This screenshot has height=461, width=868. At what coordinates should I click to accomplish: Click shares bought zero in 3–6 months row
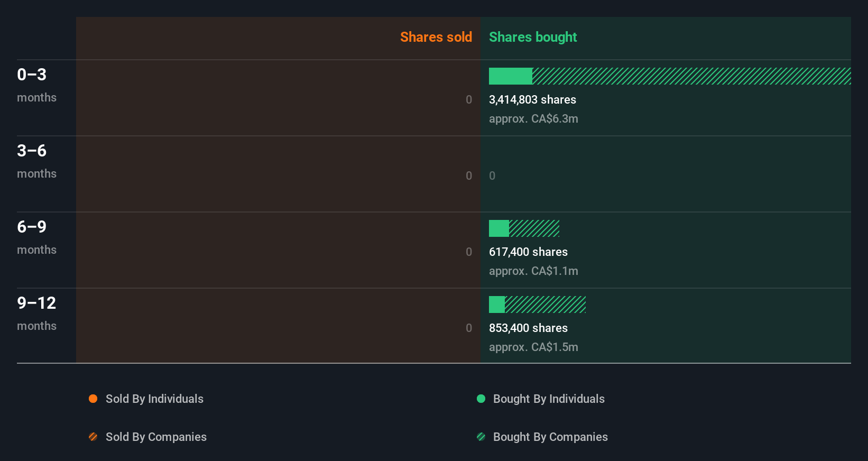point(492,176)
